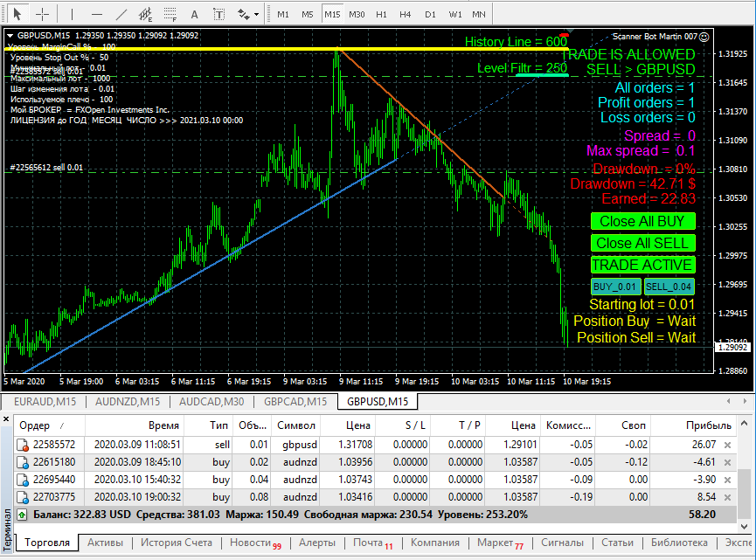Viewport: 756px width, 560px height.
Task: Select the Trendline drawing tool
Action: [121, 15]
